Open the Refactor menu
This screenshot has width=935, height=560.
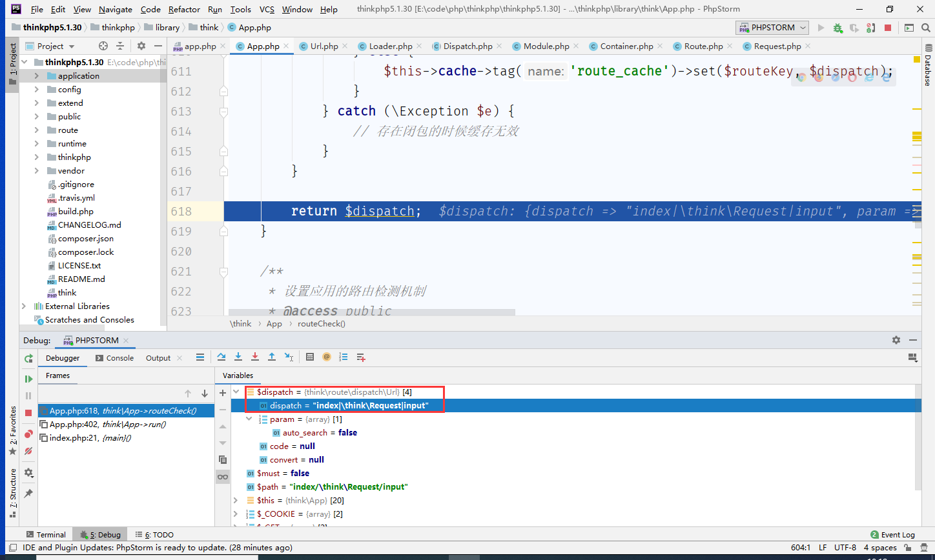[x=184, y=9]
